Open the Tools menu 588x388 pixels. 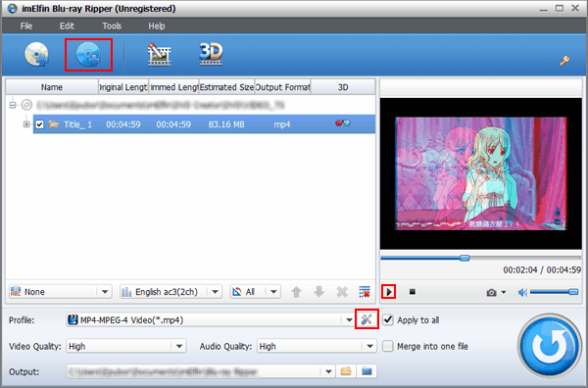[112, 25]
